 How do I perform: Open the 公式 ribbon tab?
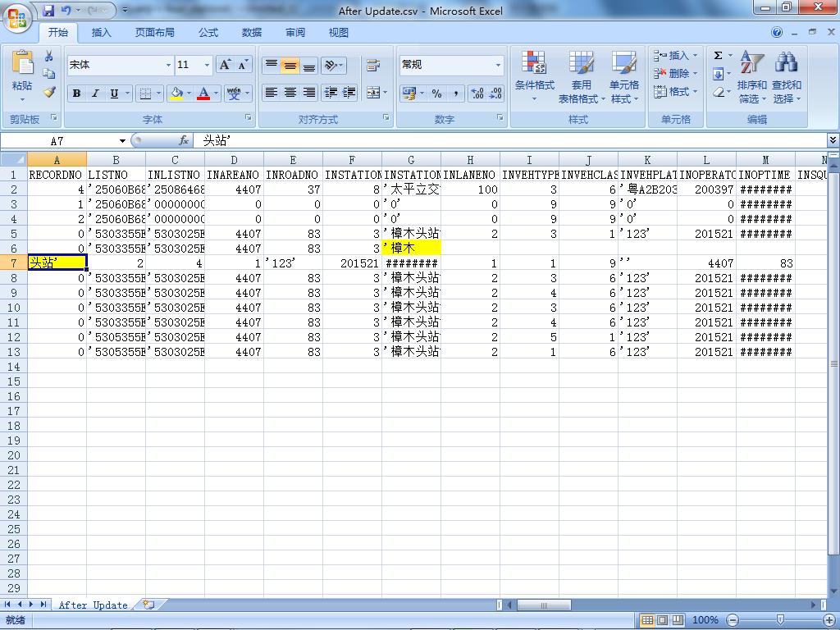pyautogui.click(x=208, y=33)
